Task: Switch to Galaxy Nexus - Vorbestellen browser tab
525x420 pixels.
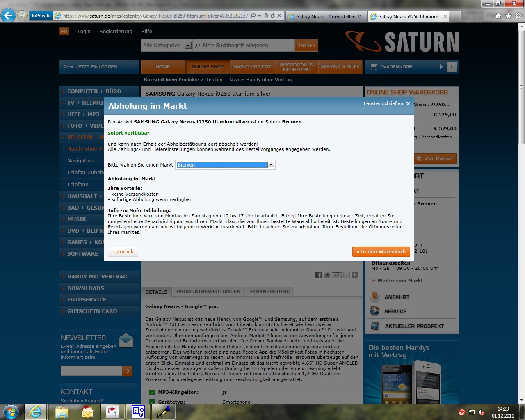Action: (326, 16)
